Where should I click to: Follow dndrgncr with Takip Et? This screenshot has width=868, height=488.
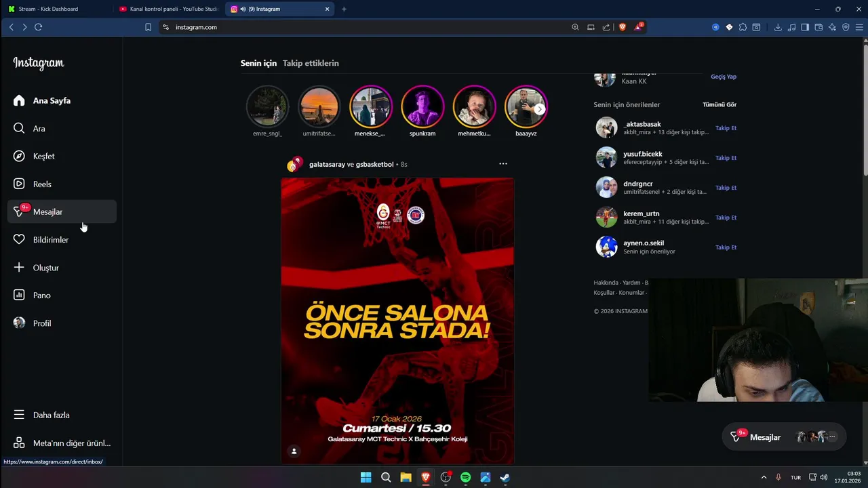tap(726, 188)
